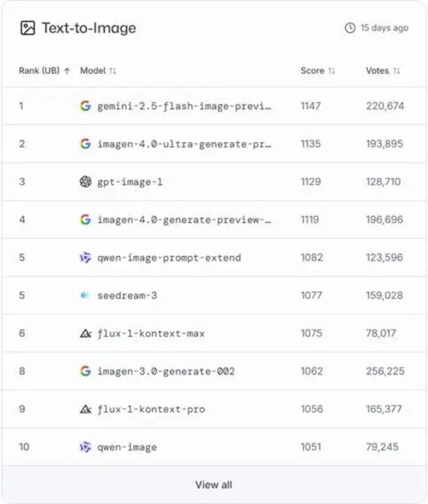Screen dimensions: 428x504
Task: Toggle sort arrows on Model column
Action: click(113, 71)
